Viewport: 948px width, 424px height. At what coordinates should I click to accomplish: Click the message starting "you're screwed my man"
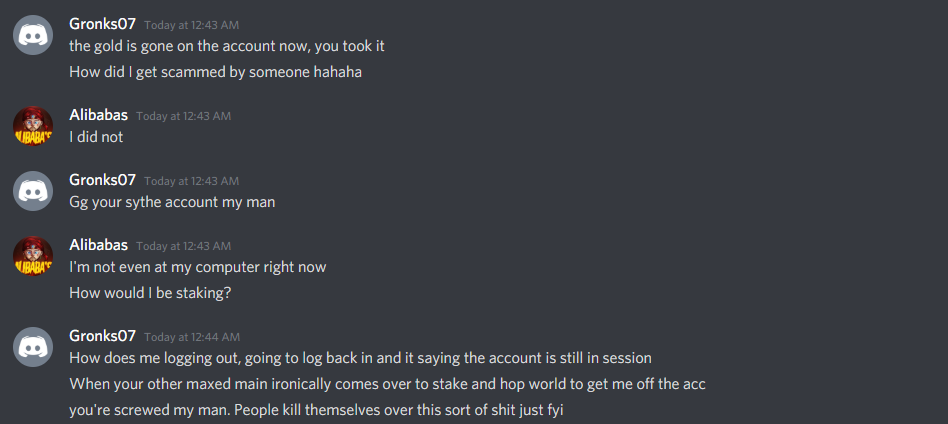coord(316,410)
